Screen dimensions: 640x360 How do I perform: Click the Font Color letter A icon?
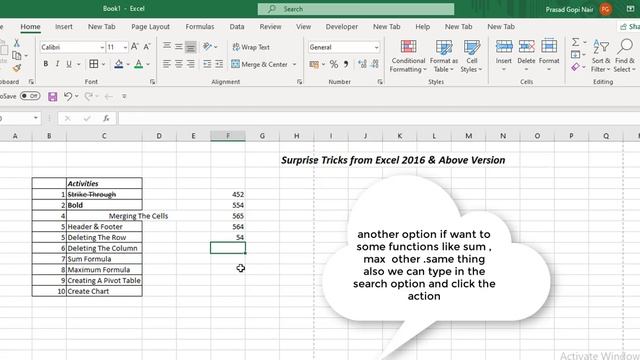139,64
